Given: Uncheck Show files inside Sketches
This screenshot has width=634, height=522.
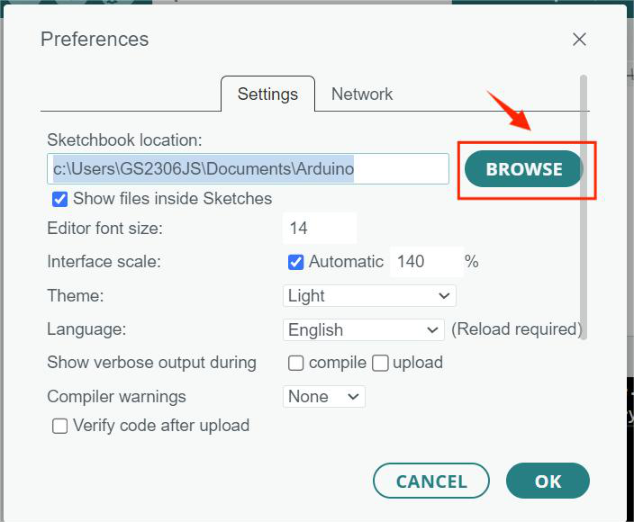Looking at the screenshot, I should coord(60,199).
